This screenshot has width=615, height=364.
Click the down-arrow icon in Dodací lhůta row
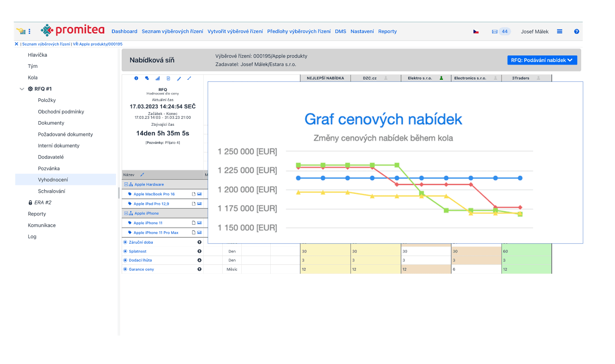(x=199, y=260)
